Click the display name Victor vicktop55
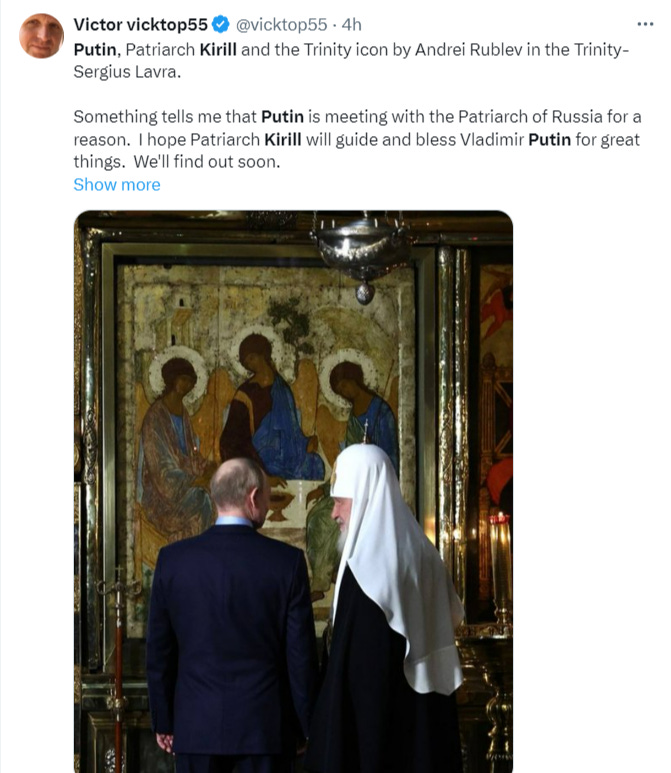Screen dimensions: 671x773 coord(141,24)
